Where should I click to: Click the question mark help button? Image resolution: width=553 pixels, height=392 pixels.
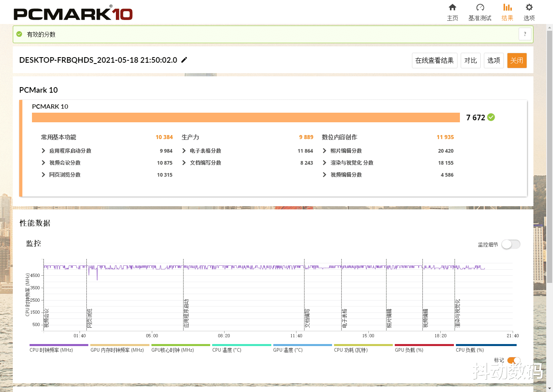tap(525, 34)
